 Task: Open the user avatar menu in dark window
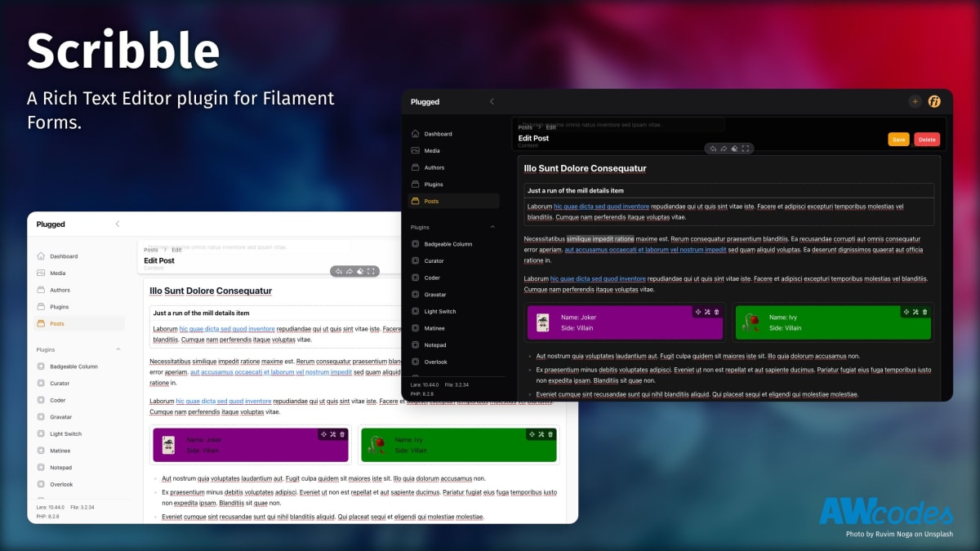(x=934, y=102)
